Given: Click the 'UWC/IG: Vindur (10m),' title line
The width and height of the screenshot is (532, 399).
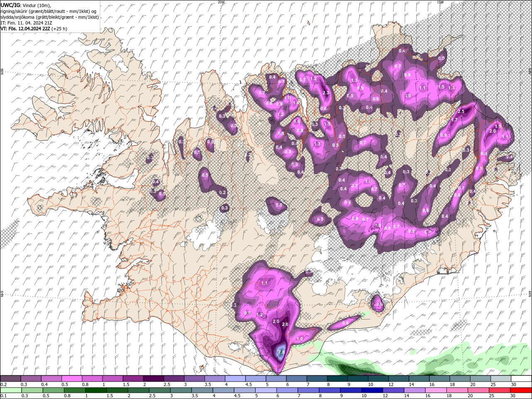Looking at the screenshot, I should tap(25, 5).
